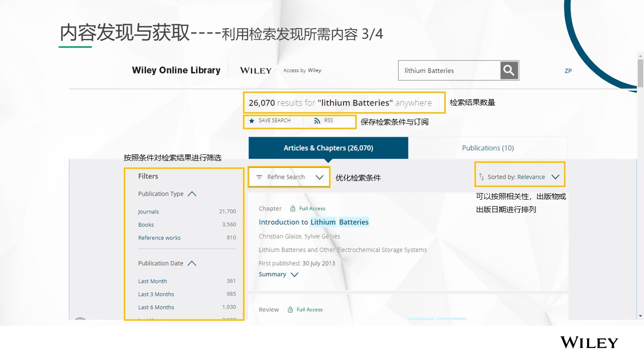
Task: Switch to the Publications (10) tab
Action: (x=487, y=148)
